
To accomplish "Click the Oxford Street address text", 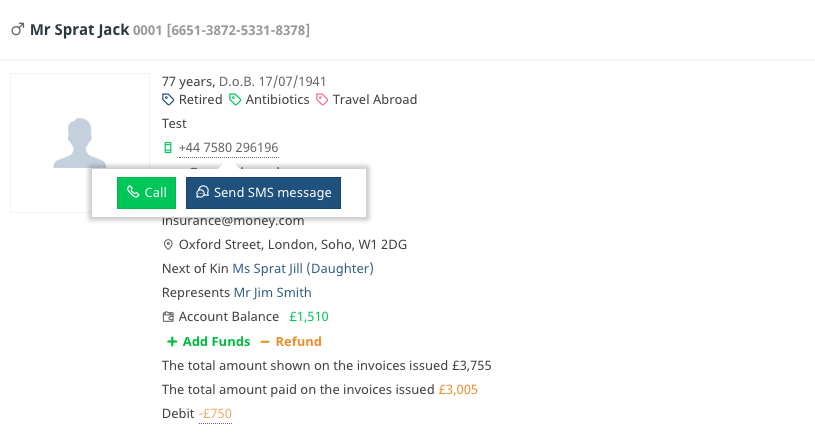I will pyautogui.click(x=293, y=244).
